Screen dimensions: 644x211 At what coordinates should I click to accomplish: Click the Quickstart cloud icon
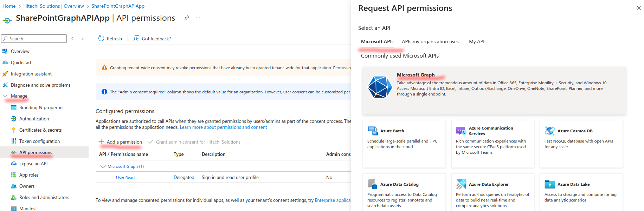(5, 62)
